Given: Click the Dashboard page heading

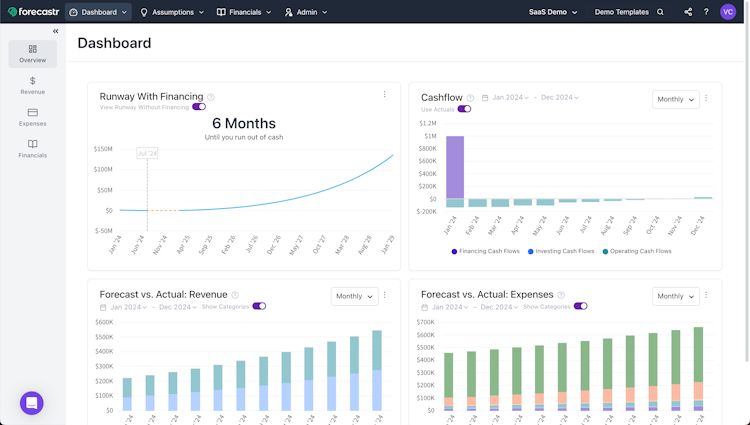Looking at the screenshot, I should [x=114, y=43].
